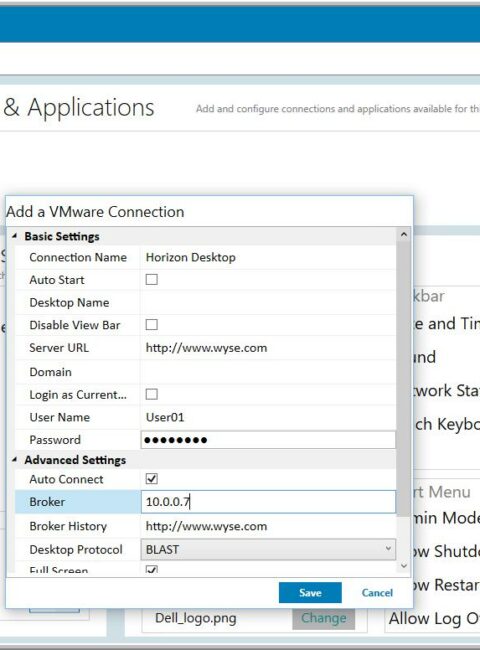
Task: Toggle the Disable View Bar checkbox
Action: pyautogui.click(x=152, y=325)
